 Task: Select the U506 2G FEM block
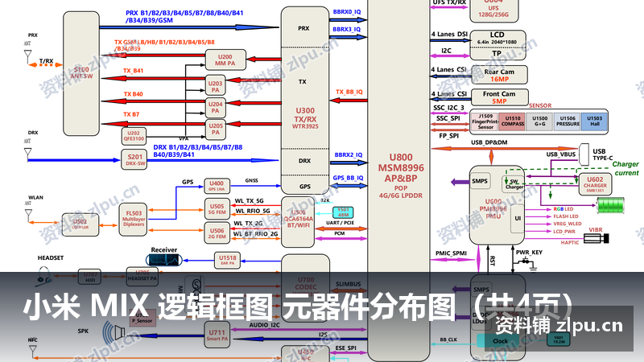click(217, 233)
